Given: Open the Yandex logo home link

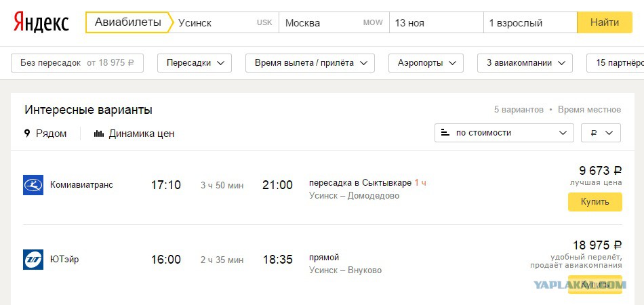Looking at the screenshot, I should coord(41,22).
